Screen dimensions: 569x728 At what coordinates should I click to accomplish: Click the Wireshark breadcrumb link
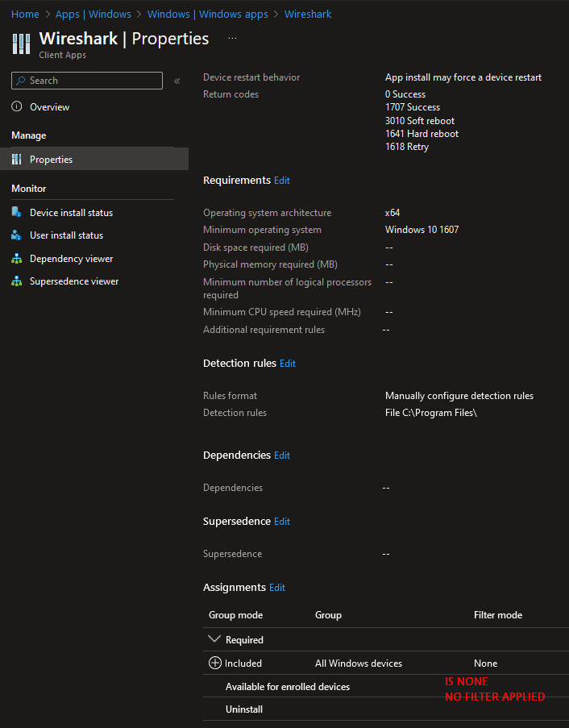[308, 14]
